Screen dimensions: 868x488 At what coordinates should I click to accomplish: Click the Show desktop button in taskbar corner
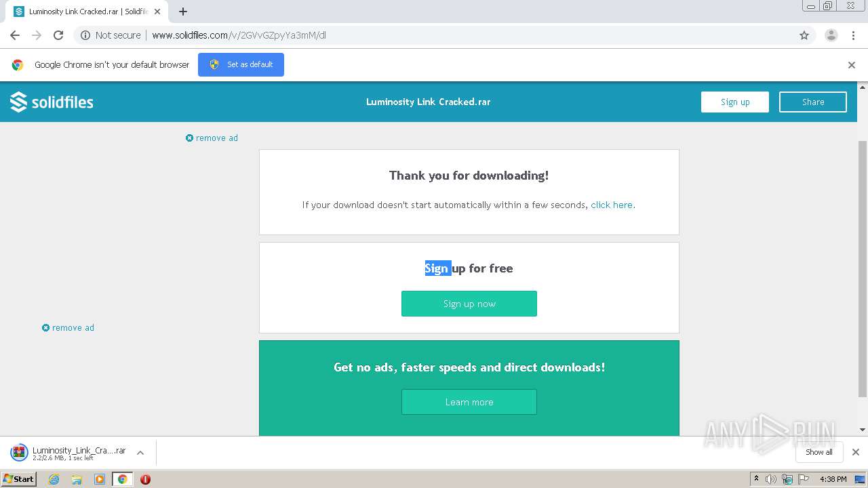[861, 479]
